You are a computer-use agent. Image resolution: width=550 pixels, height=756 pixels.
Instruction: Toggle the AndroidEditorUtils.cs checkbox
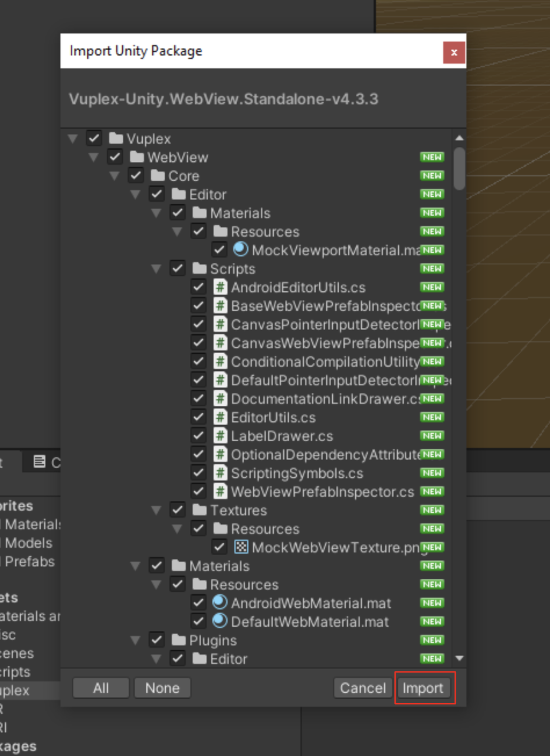[198, 288]
